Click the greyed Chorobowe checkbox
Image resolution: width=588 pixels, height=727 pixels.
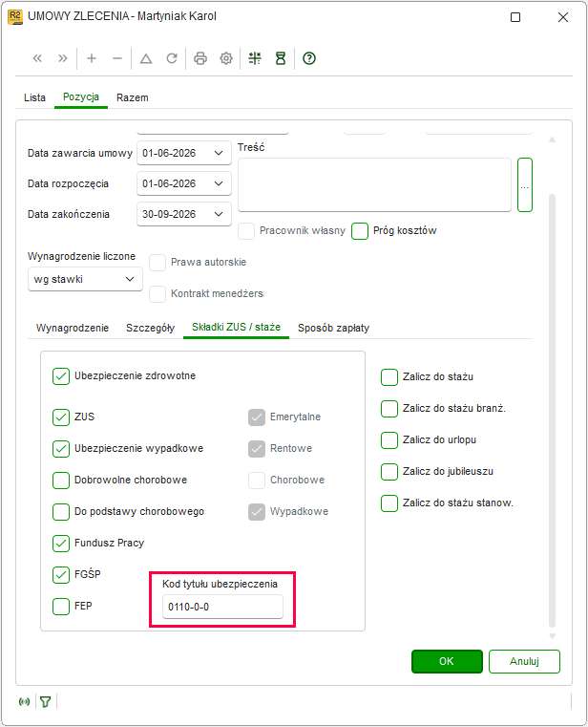point(256,481)
